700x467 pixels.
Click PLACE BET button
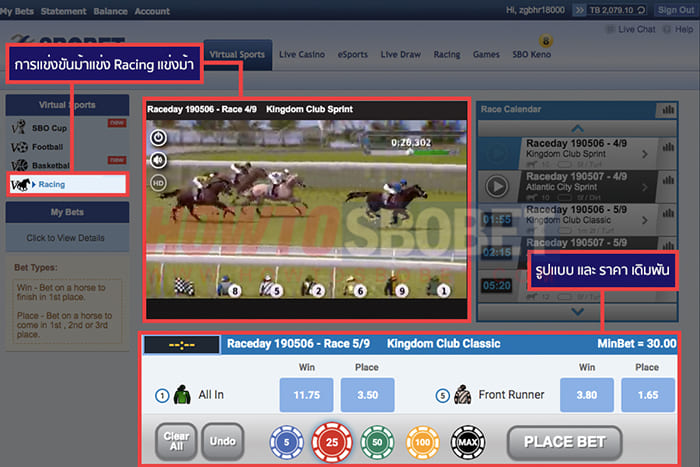click(x=565, y=442)
